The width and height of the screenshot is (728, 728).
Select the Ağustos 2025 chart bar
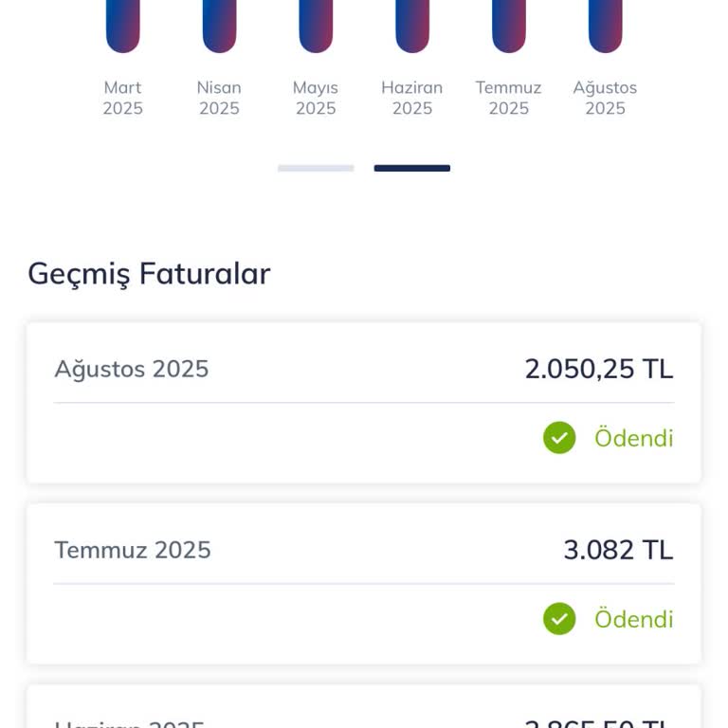click(x=605, y=26)
